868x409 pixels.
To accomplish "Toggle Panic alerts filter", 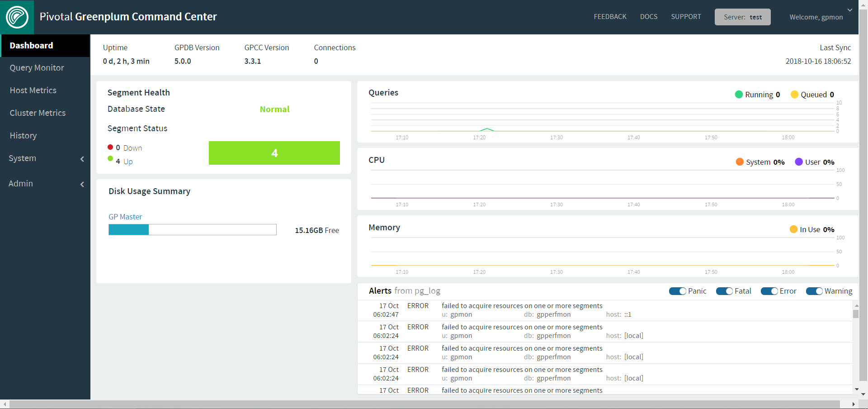I will click(x=678, y=291).
